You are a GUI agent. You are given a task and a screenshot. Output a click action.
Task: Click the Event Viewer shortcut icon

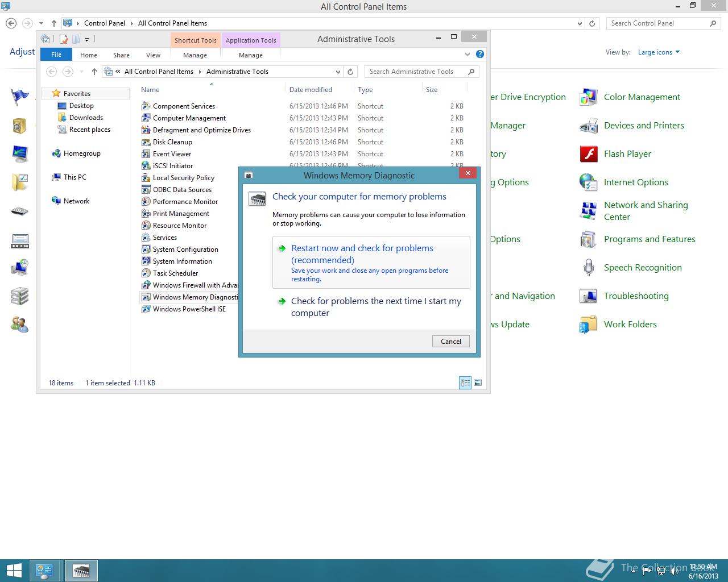(x=146, y=154)
